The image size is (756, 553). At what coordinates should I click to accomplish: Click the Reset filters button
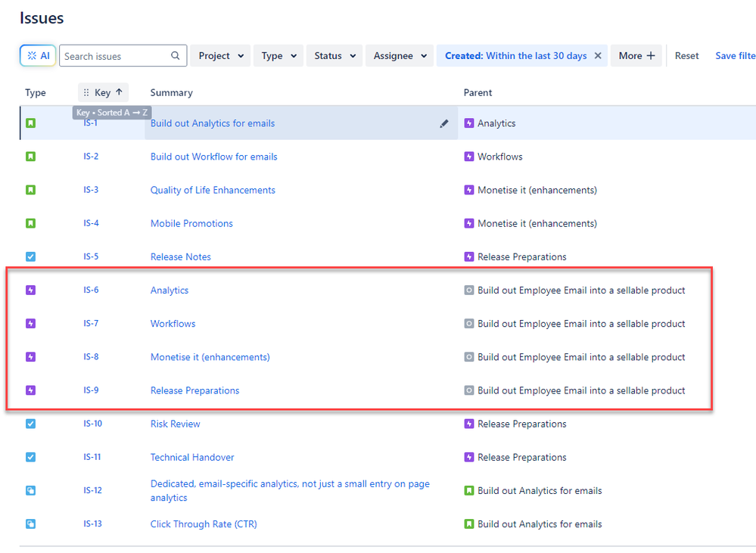[686, 56]
